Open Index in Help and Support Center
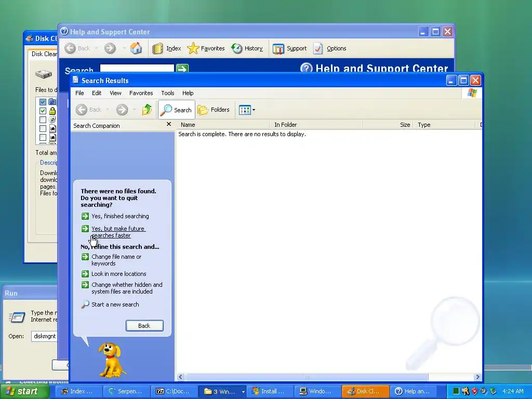532x399 pixels. (x=167, y=48)
